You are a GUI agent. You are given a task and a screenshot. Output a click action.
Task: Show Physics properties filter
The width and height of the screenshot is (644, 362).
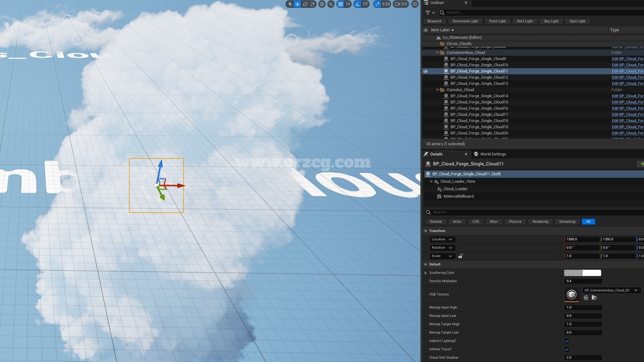coord(515,222)
